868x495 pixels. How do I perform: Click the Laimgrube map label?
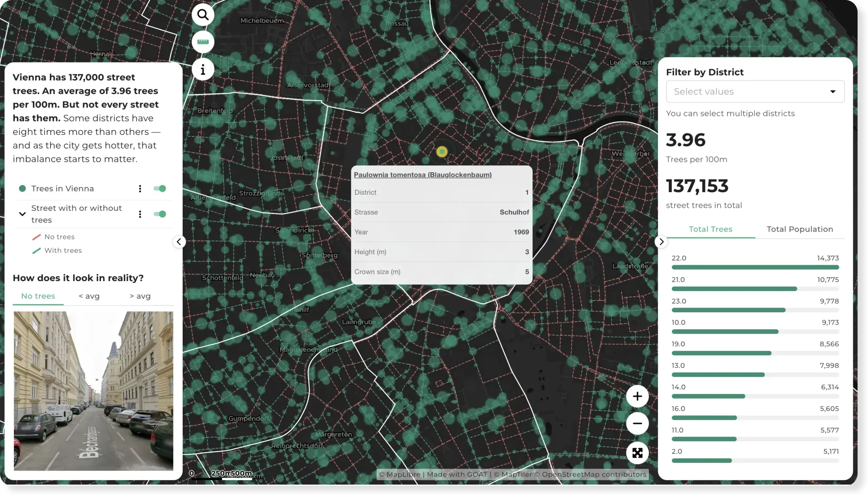click(x=359, y=322)
